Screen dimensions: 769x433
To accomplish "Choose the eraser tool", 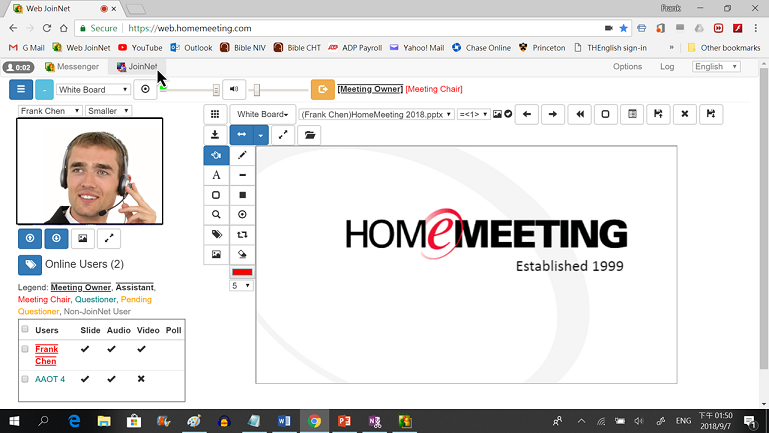I will point(242,254).
